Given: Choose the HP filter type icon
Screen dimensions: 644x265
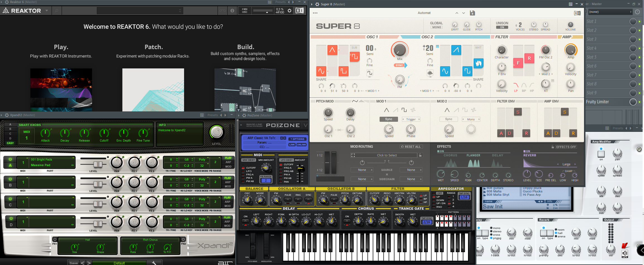Looking at the screenshot, I should 532,85.
